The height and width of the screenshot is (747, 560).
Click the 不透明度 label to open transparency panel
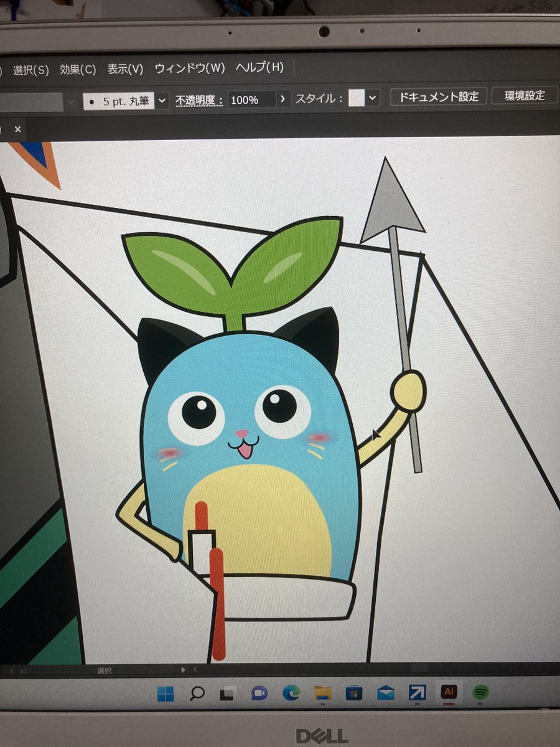point(198,100)
